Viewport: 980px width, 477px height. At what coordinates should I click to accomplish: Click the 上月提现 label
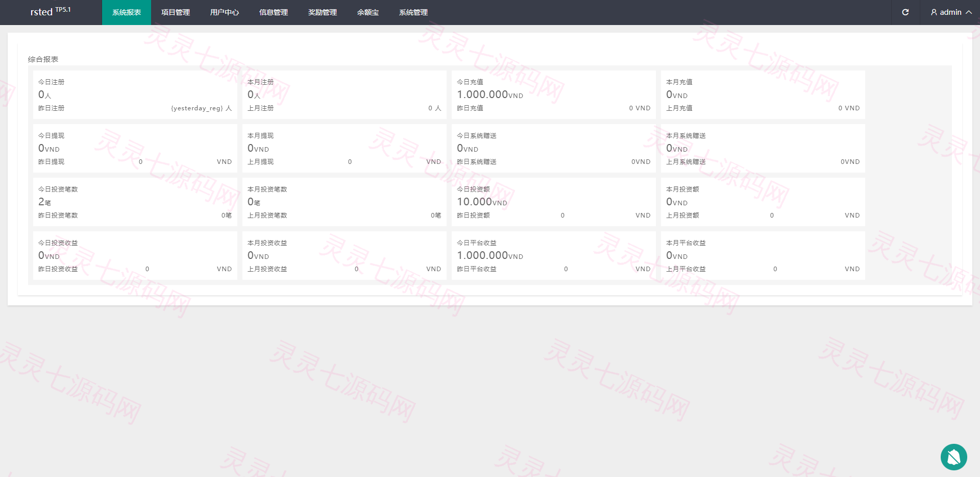[261, 161]
